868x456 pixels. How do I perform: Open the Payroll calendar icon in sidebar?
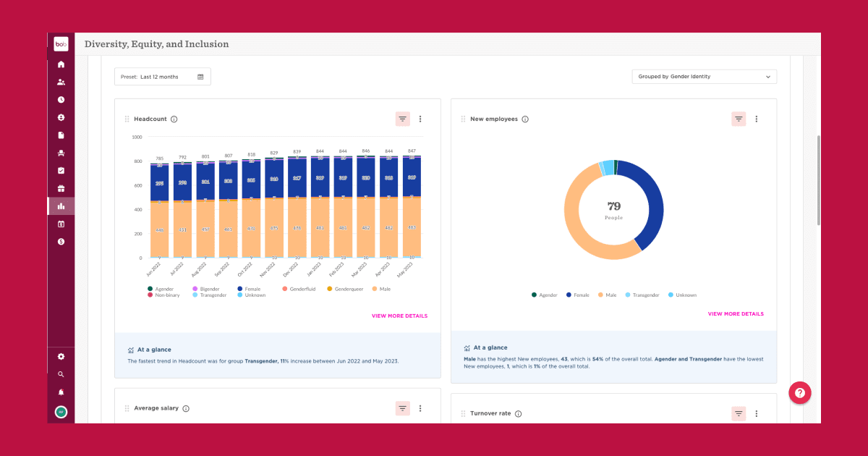(61, 224)
